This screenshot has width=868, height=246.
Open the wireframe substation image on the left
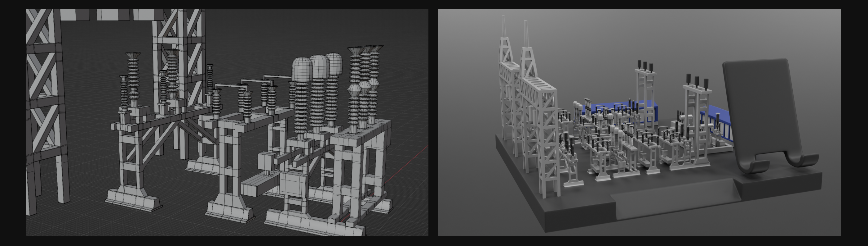(x=227, y=122)
